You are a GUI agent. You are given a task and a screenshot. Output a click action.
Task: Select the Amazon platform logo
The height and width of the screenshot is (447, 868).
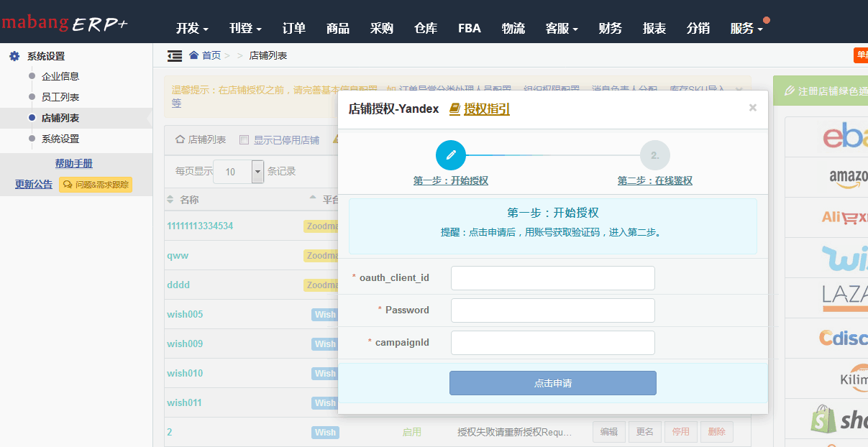coord(849,177)
